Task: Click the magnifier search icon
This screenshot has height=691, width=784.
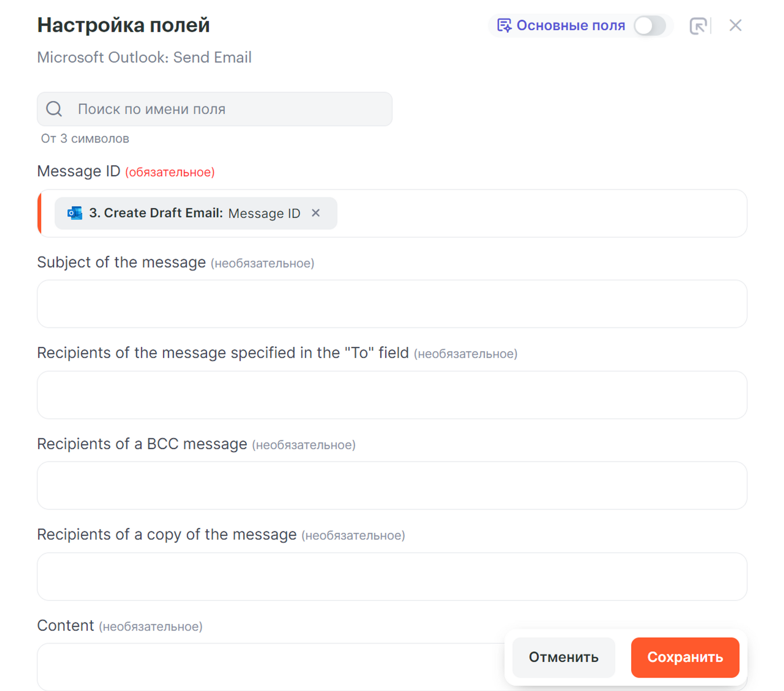Action: click(54, 109)
